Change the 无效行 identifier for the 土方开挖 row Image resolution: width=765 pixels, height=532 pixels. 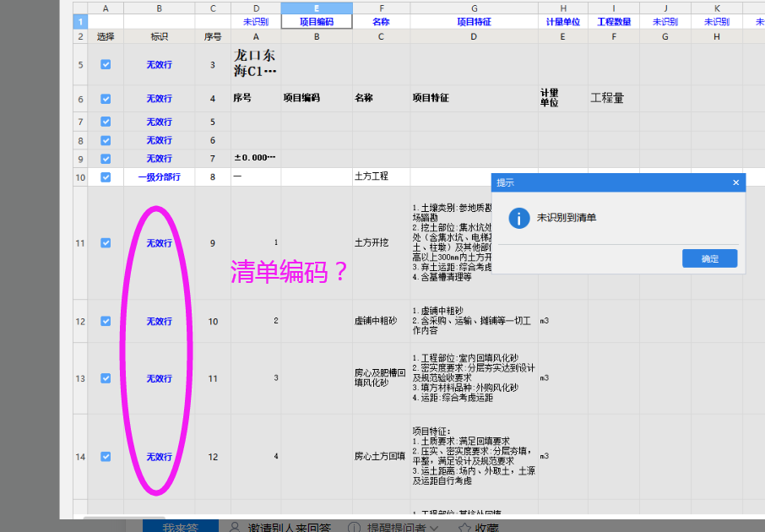point(159,243)
